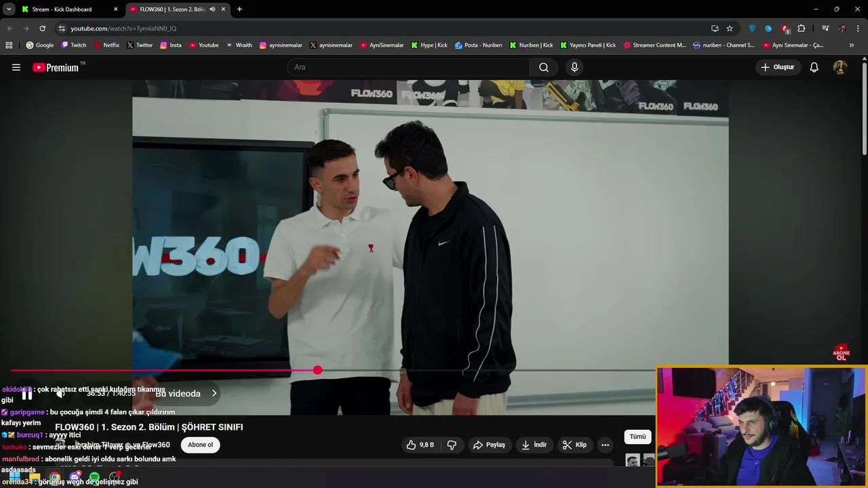Open the Streamer Content M... bookmark
Image resolution: width=868 pixels, height=488 pixels.
[x=654, y=45]
